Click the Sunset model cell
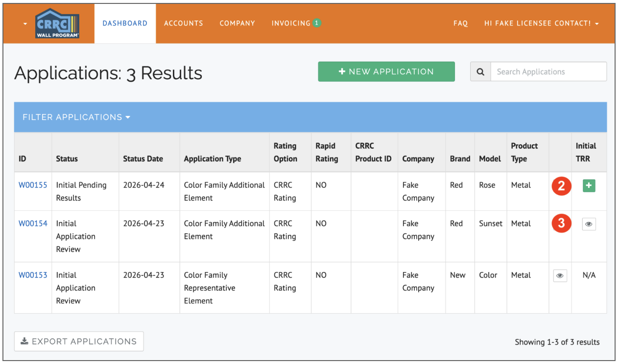Image resolution: width=619 pixels, height=364 pixels. point(491,236)
